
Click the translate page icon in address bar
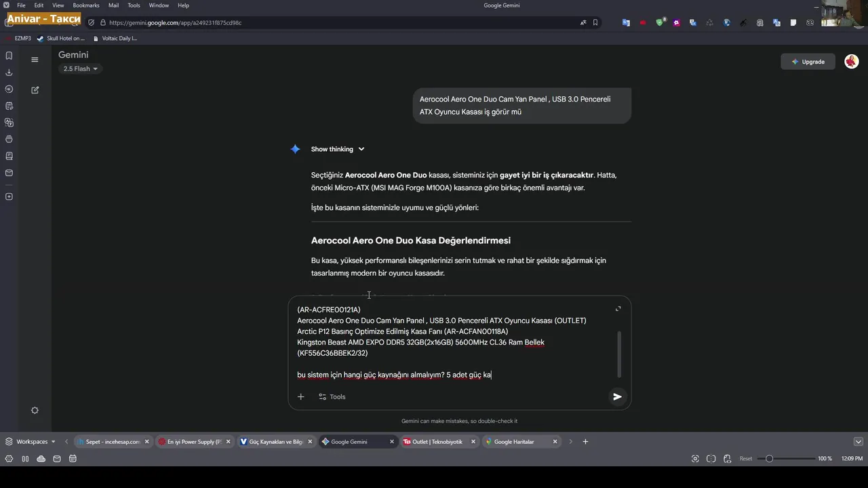pyautogui.click(x=583, y=22)
